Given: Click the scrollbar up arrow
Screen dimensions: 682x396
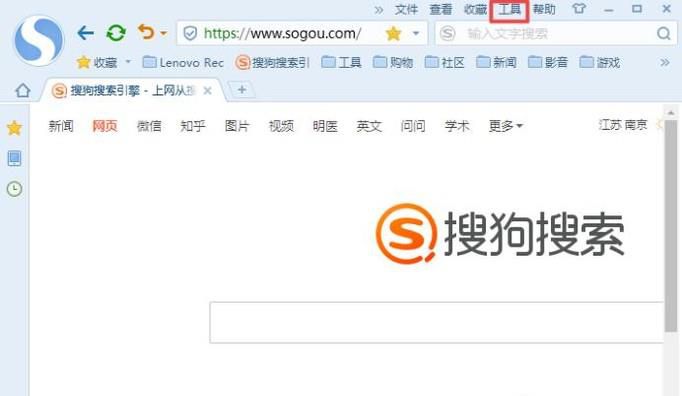Looking at the screenshot, I should 671,113.
